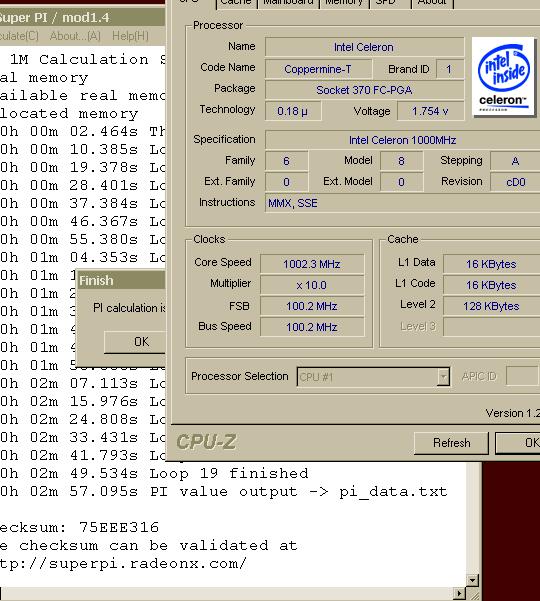
Task: Click the Super PI / mod1.4 title bar
Action: [82, 18]
